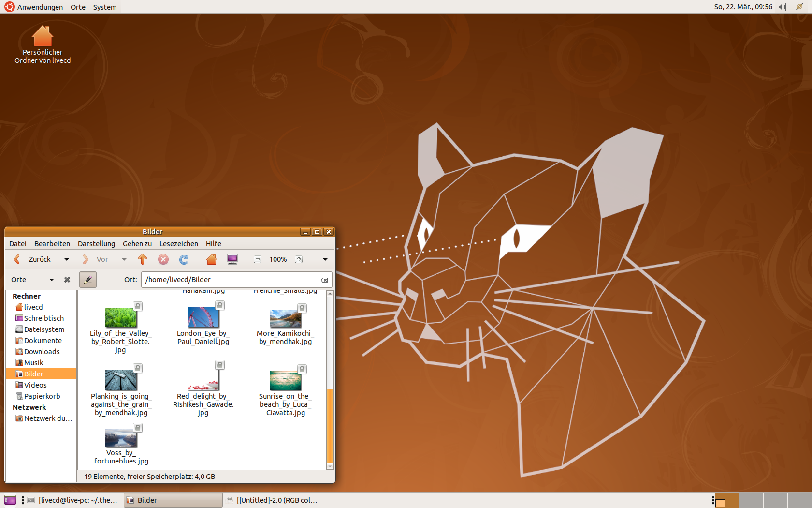Click the Bilder window title bar
Image resolution: width=812 pixels, height=508 pixels.
coord(153,232)
